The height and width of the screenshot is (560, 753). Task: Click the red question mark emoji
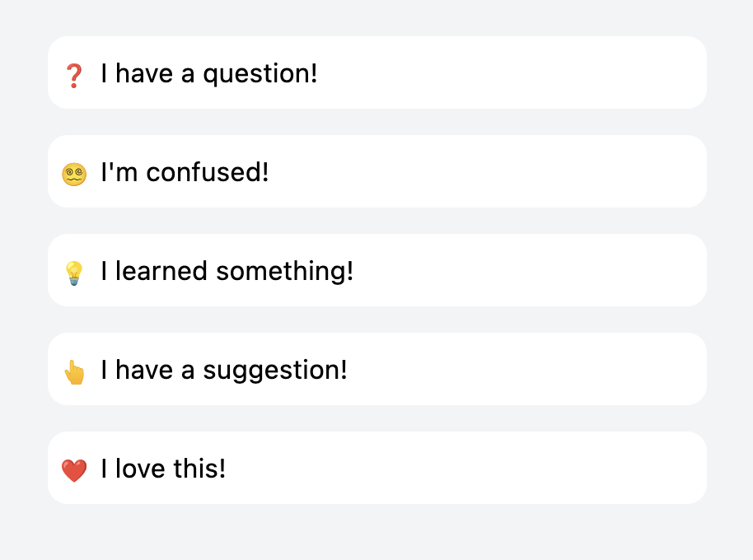coord(74,76)
